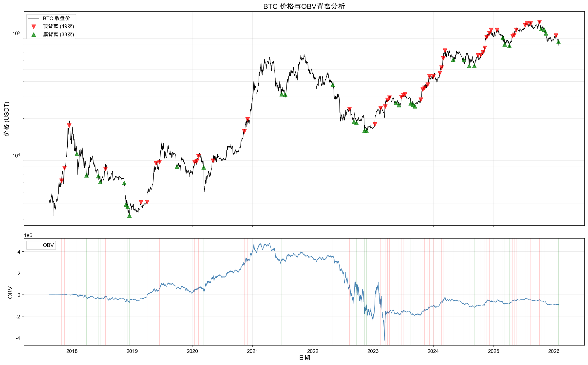Click the OBV trough in early 2023
The image size is (588, 365).
[x=384, y=340]
